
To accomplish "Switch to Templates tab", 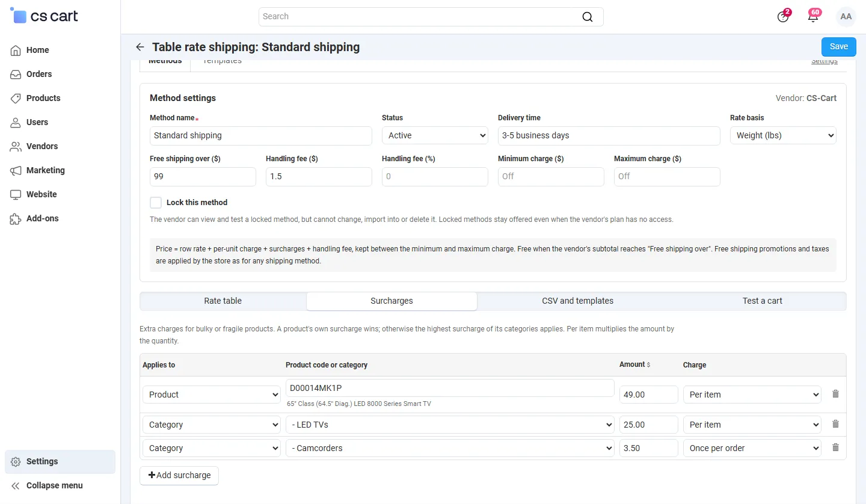I will point(223,63).
